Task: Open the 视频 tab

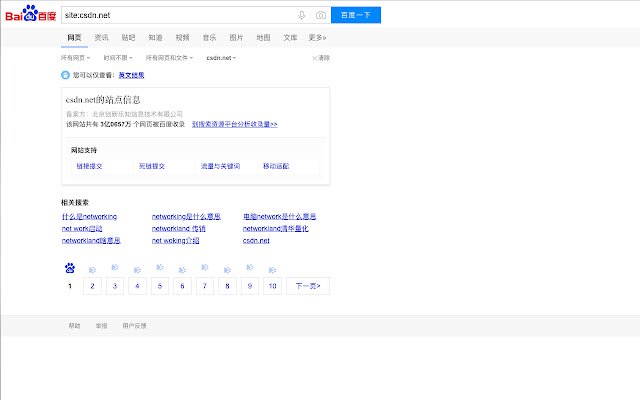Action: [x=182, y=38]
